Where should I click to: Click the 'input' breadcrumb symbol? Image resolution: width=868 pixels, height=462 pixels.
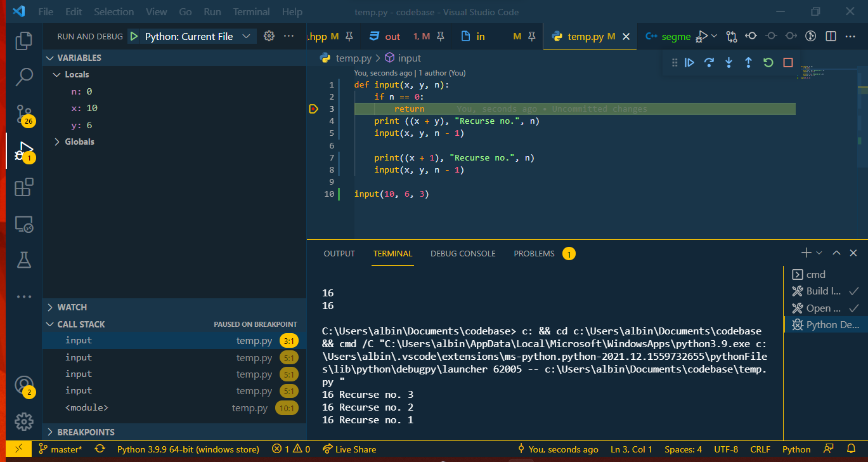[x=403, y=58]
